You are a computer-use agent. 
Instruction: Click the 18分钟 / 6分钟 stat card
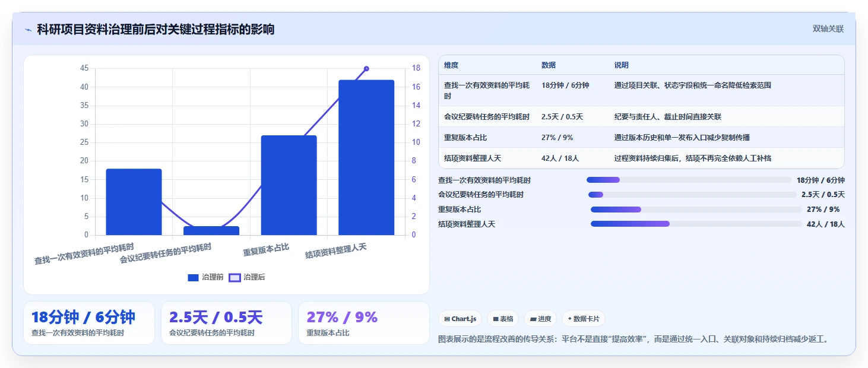coord(89,323)
